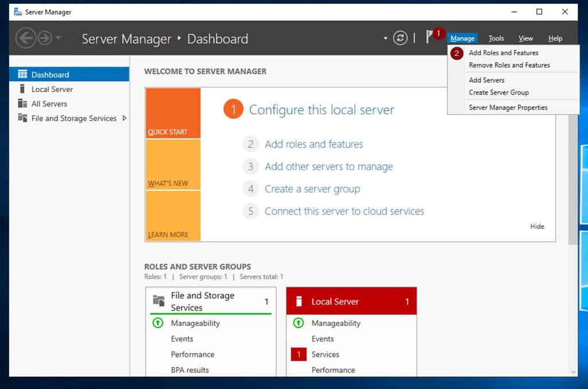Select Add Servers from Manage menu
The width and height of the screenshot is (588, 389).
click(486, 80)
